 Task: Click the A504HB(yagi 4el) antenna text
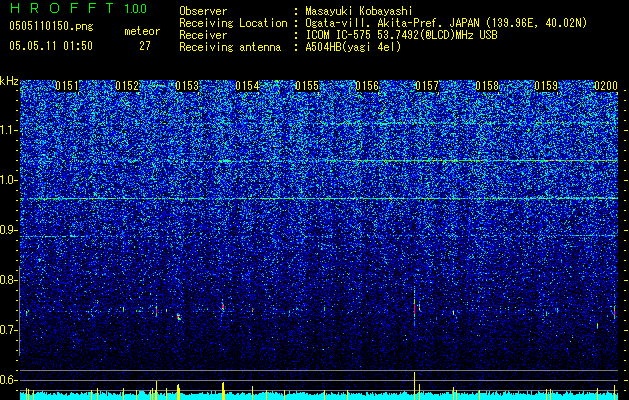(353, 47)
